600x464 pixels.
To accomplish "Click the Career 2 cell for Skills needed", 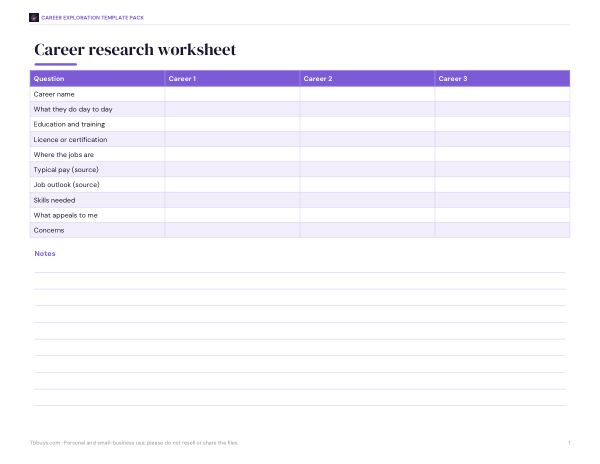I will (367, 200).
